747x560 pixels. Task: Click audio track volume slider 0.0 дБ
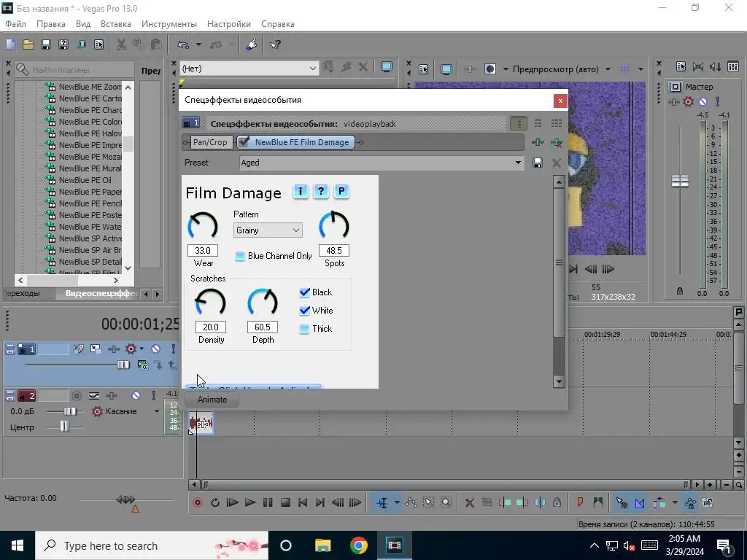(70, 411)
